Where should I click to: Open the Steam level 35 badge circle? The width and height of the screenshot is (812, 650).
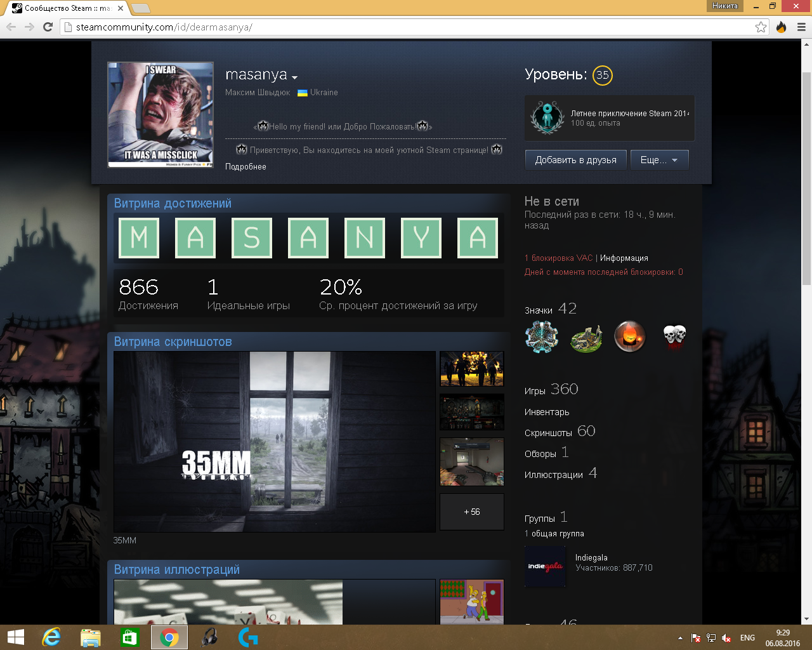pos(603,75)
